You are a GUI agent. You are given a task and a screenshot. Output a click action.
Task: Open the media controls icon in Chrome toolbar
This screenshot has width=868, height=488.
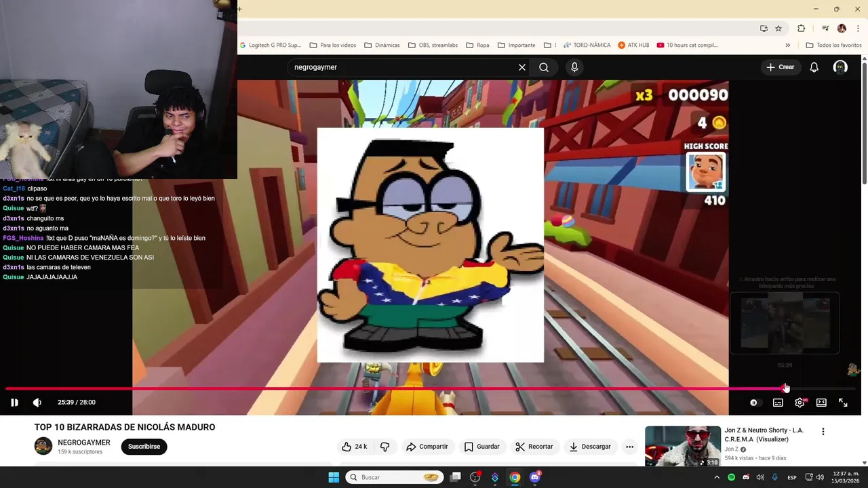tap(825, 28)
